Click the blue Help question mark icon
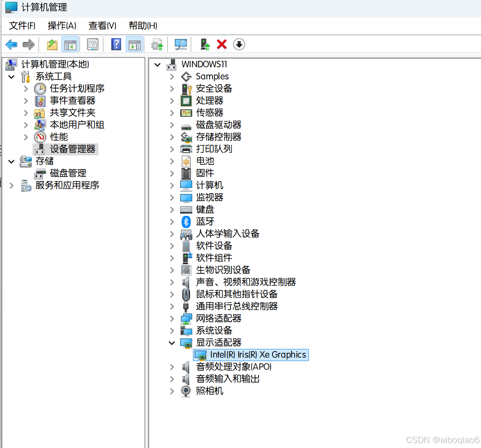Screen dimensions: 481x448 pyautogui.click(x=117, y=45)
